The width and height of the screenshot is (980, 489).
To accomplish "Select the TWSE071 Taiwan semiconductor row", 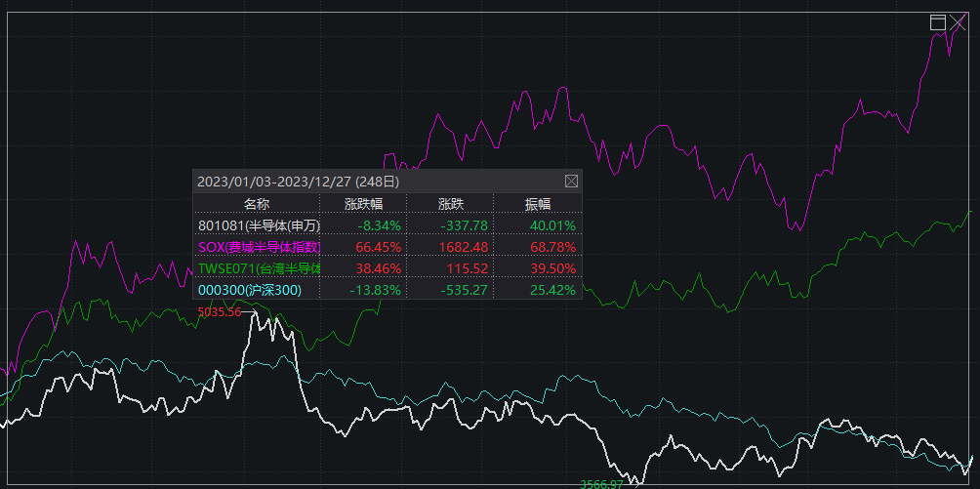I will click(x=258, y=268).
